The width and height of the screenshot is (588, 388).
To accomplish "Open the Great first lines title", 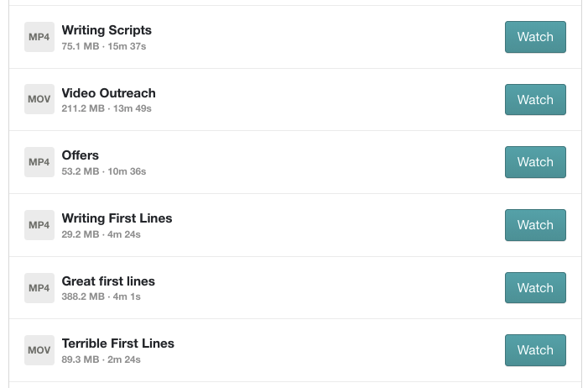I will point(108,281).
